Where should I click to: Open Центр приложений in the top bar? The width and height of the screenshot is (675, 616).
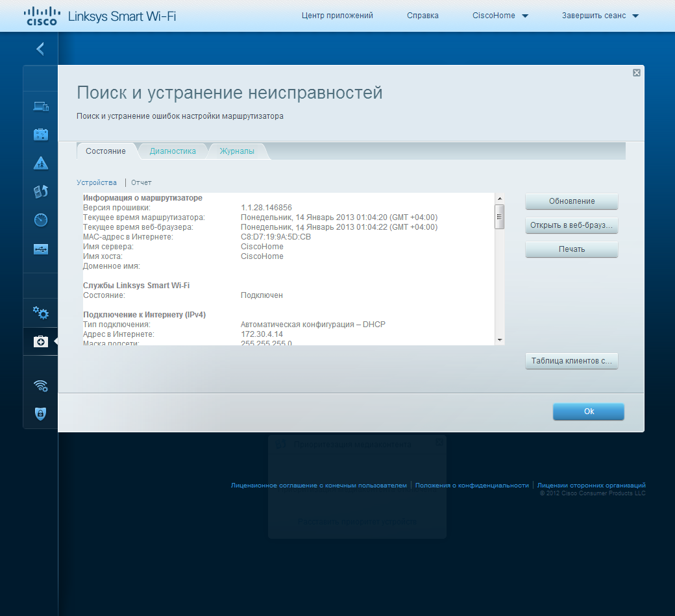337,16
